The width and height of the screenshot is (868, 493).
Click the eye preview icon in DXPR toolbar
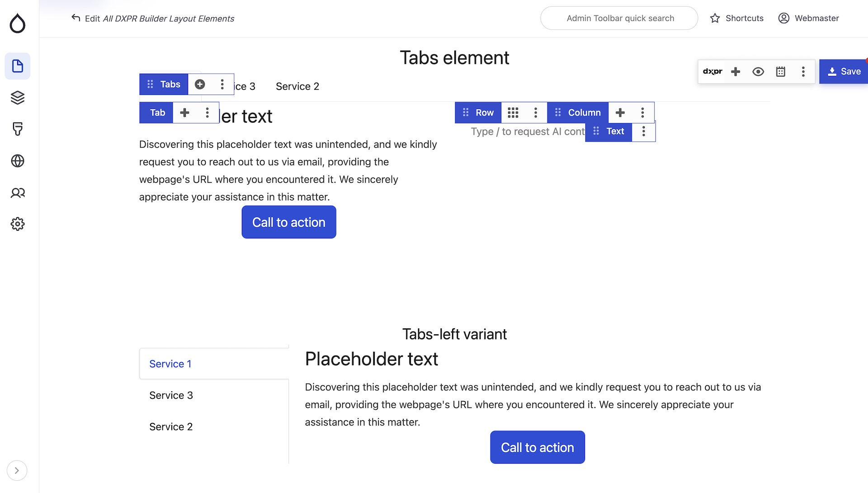758,71
